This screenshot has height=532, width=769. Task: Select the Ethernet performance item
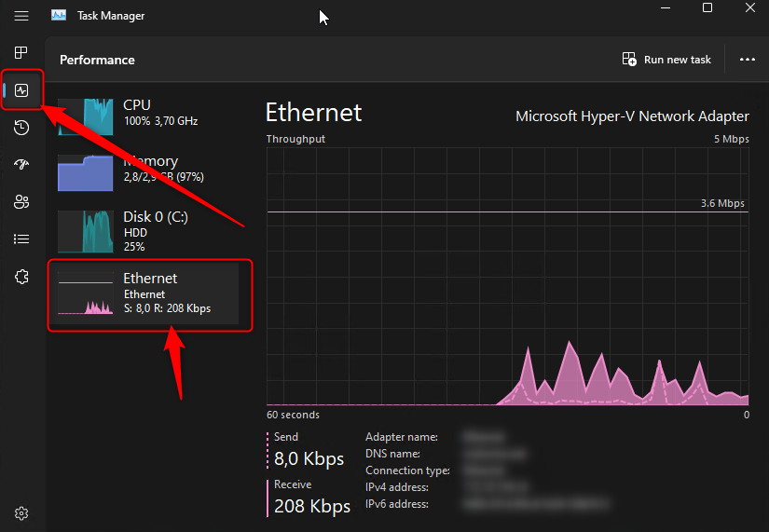(148, 293)
